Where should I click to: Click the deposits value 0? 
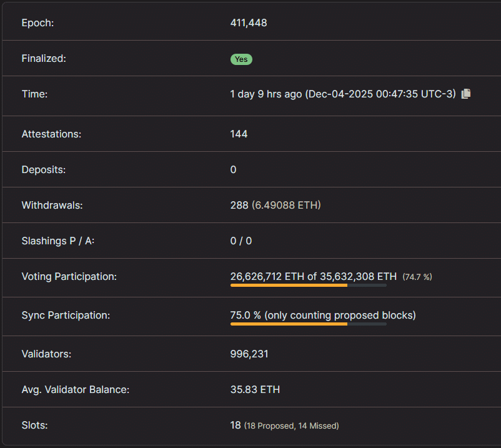pyautogui.click(x=232, y=169)
